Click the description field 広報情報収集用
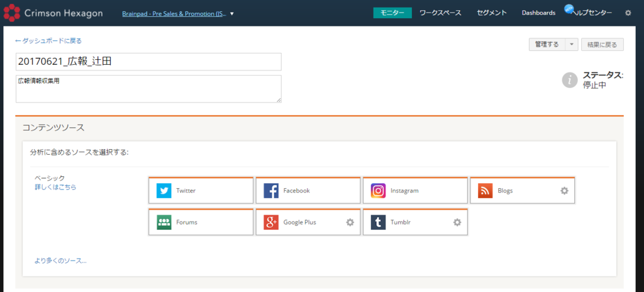Screen dimensions: 644x292 148,89
